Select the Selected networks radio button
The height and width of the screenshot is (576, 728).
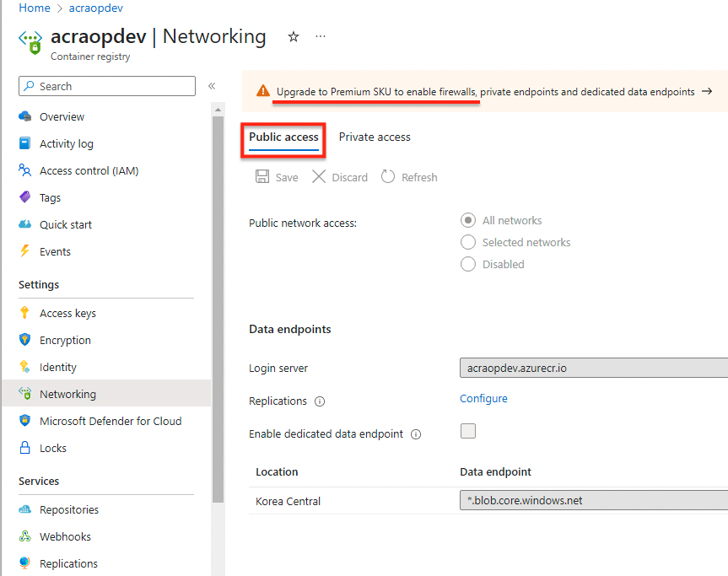[468, 242]
